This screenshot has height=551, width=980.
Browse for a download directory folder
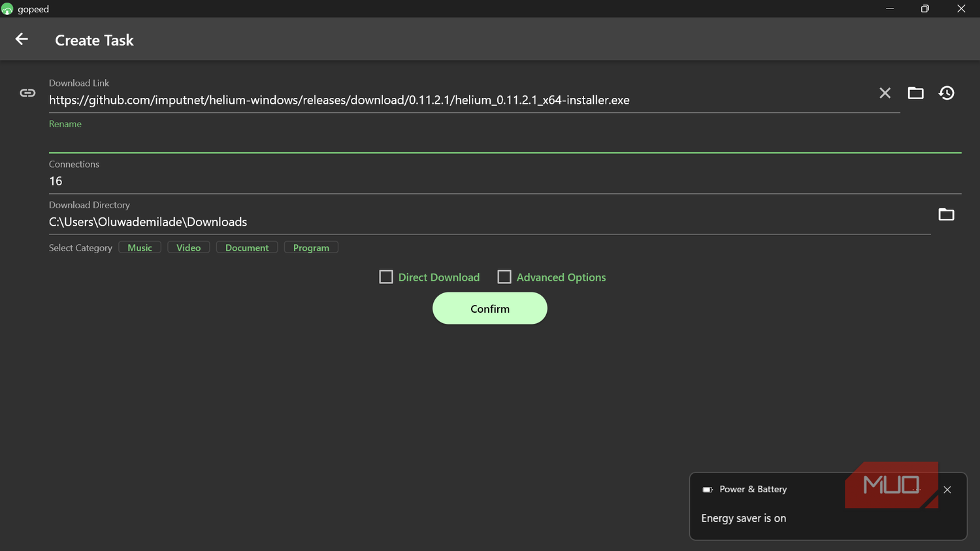point(946,214)
